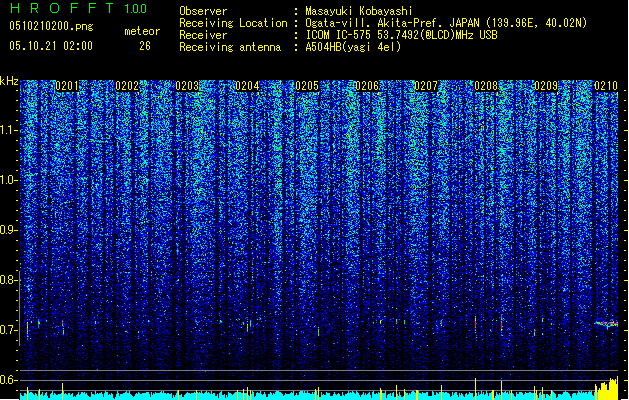Click the 1.1 kHz axis label
The height and width of the screenshot is (400, 629).
[9, 130]
